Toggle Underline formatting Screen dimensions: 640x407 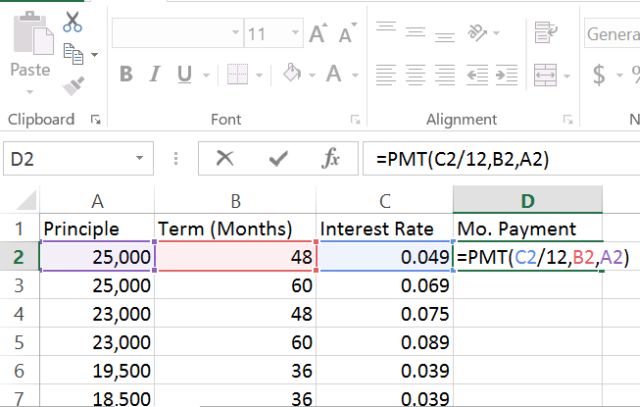(184, 74)
